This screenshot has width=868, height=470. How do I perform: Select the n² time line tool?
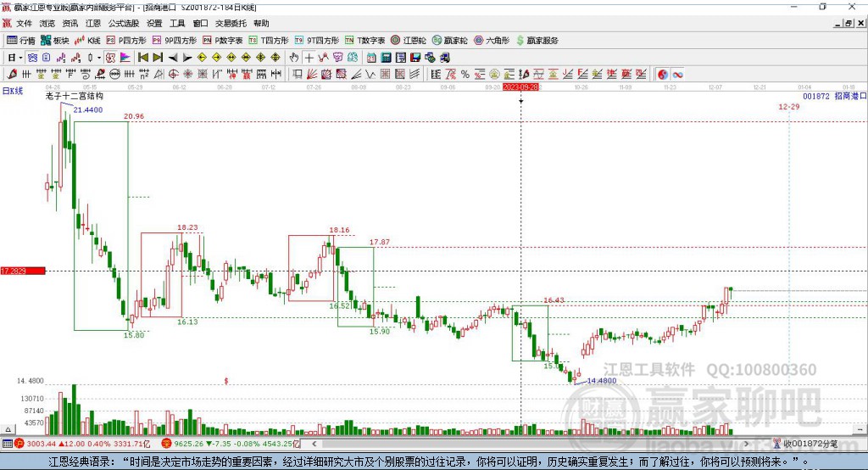(x=144, y=75)
